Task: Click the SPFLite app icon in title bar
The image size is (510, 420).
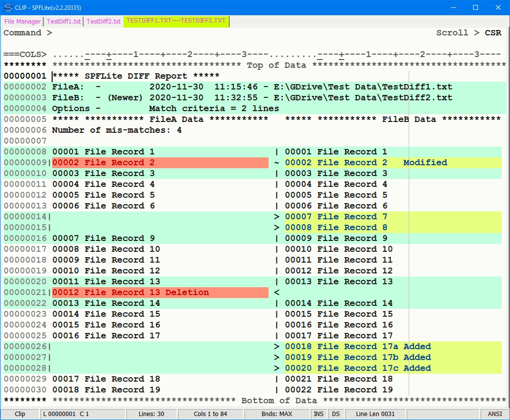Action: [x=8, y=7]
